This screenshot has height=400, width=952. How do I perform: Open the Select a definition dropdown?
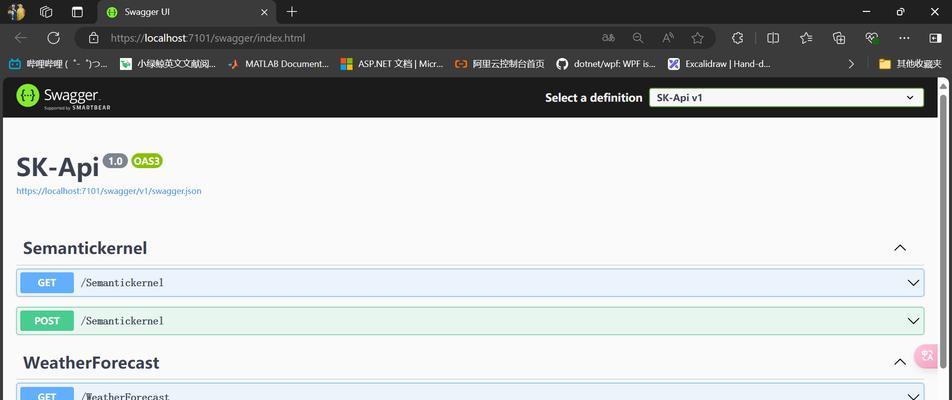786,97
